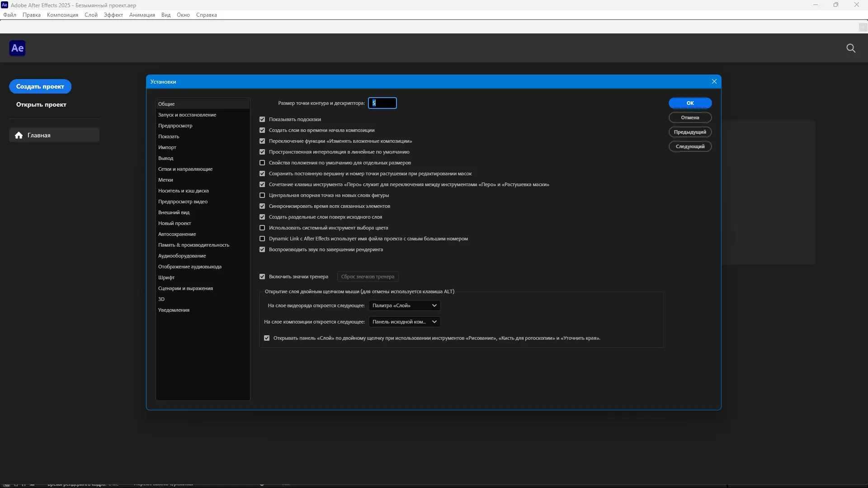Viewport: 868px width, 488px height.
Task: Click the home icon beside Главная
Action: click(x=19, y=135)
